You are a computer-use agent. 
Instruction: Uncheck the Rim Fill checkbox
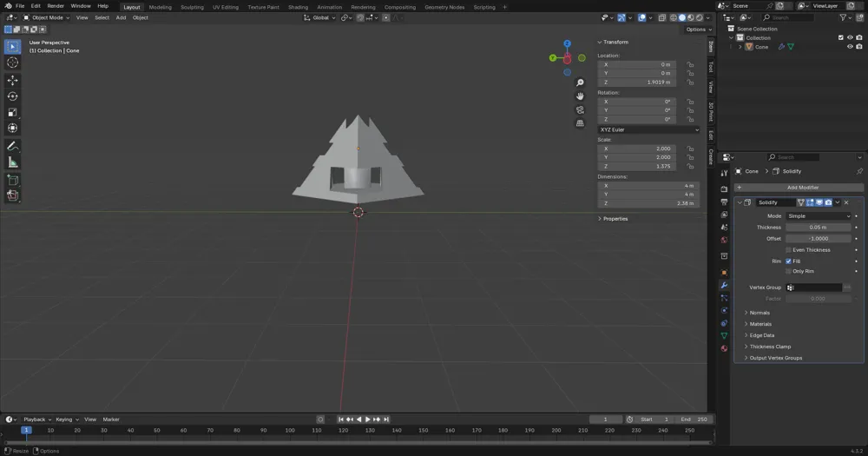pyautogui.click(x=788, y=261)
